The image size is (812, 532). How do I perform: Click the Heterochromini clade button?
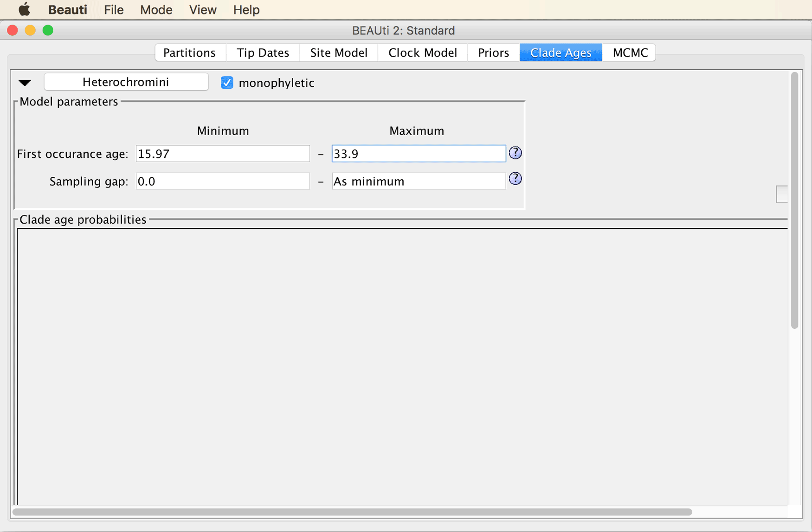126,82
